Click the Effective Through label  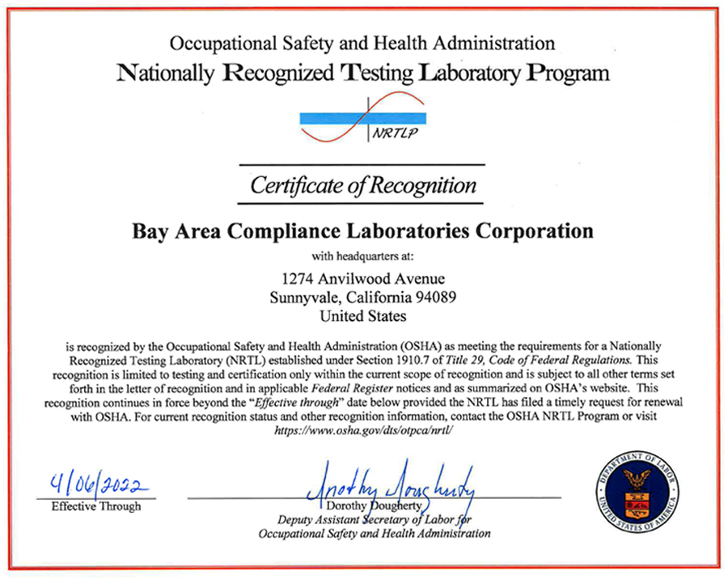click(x=96, y=506)
